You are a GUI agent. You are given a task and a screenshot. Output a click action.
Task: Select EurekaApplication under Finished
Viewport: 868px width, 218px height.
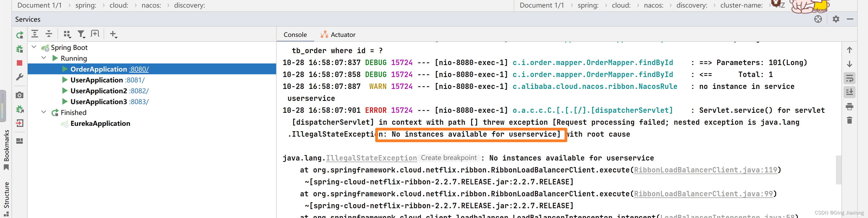[152, 123]
